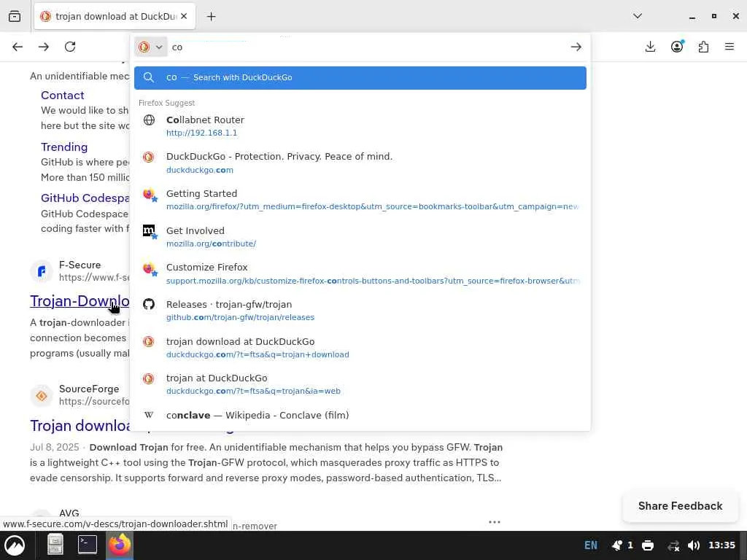Click the volume speaker tray icon
Image resolution: width=747 pixels, height=560 pixels.
coord(694,545)
